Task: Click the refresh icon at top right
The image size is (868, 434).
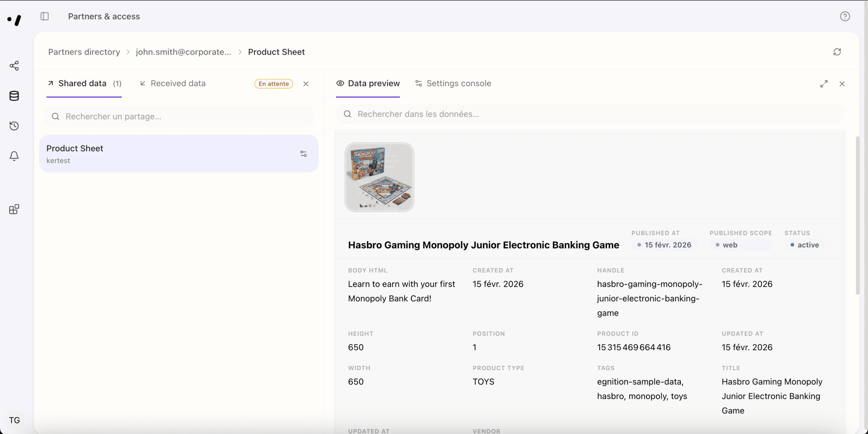Action: coord(837,52)
